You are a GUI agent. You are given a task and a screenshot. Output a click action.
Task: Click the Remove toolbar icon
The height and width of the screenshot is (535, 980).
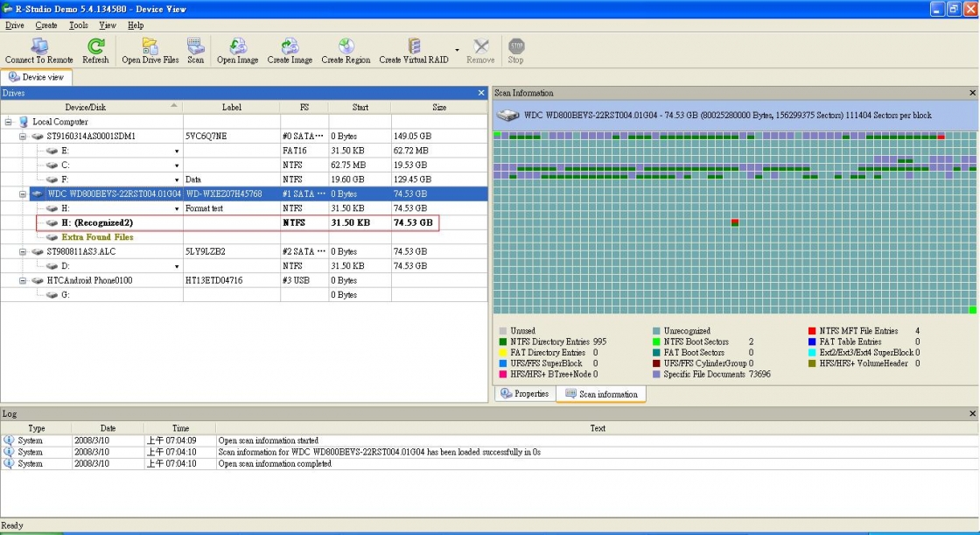click(x=480, y=51)
